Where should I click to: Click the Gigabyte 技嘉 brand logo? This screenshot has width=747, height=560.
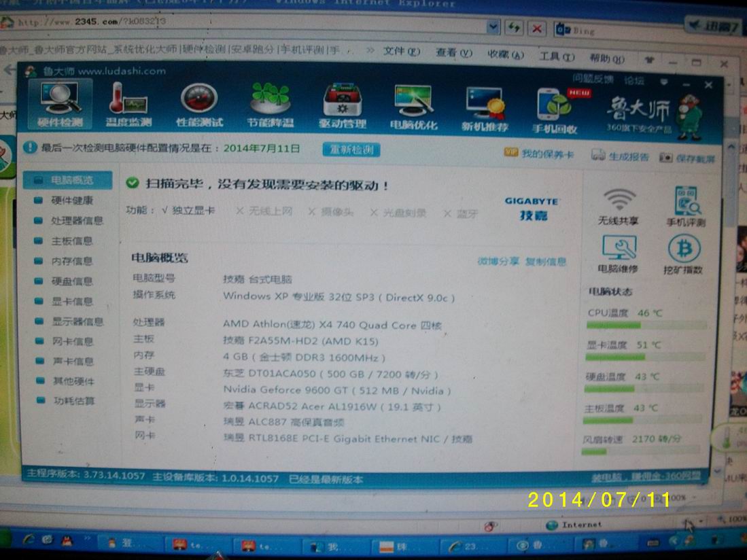coord(532,209)
